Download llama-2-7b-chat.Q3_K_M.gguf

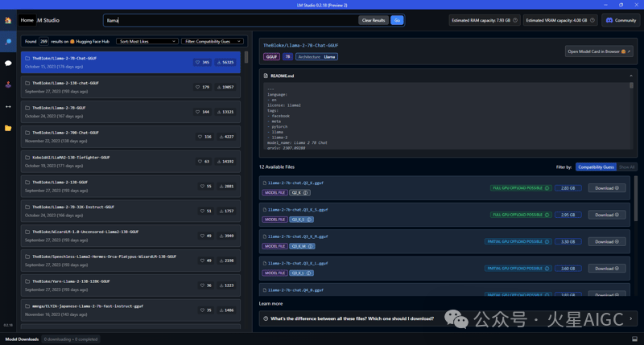pos(607,242)
